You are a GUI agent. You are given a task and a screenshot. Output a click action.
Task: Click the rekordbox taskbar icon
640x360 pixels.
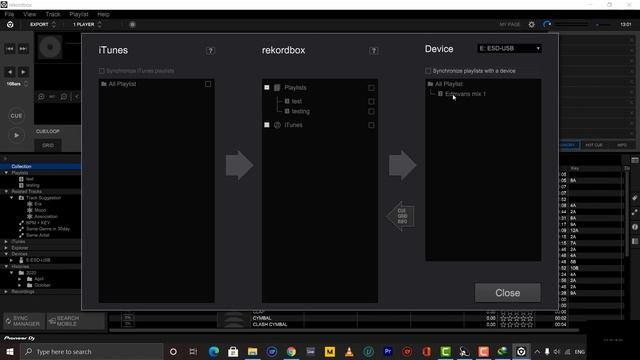point(521,351)
